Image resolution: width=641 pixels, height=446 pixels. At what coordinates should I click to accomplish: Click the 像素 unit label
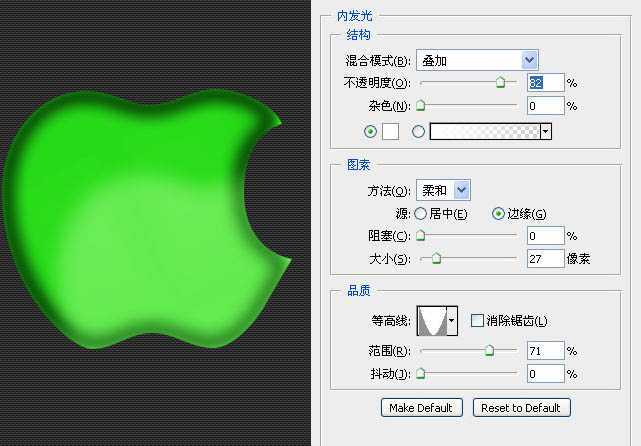coord(578,259)
